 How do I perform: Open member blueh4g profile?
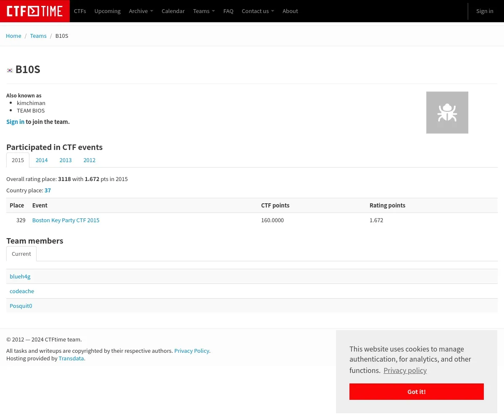tap(20, 276)
